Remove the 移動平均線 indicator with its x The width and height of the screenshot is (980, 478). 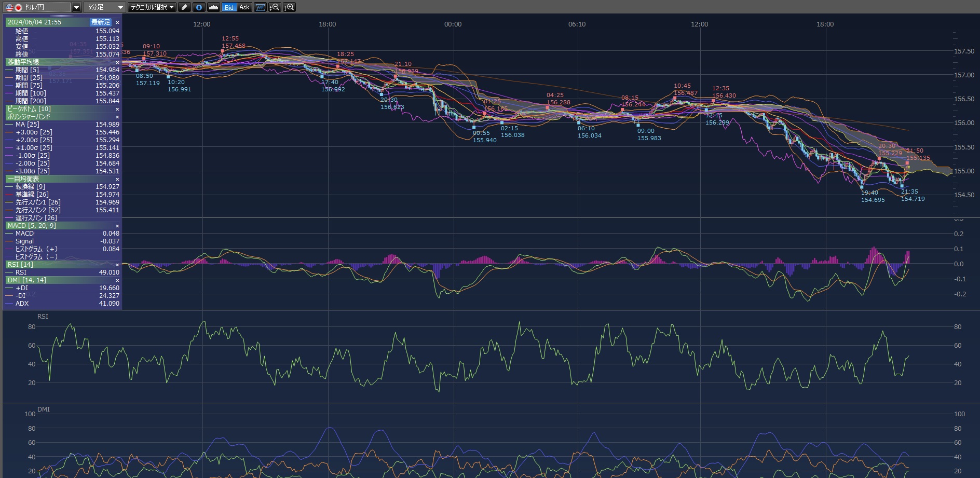[117, 62]
